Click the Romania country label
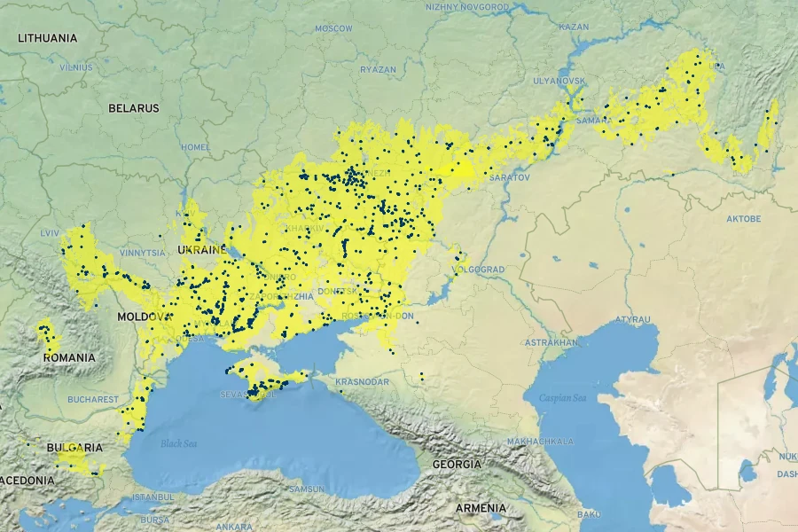 68,357
